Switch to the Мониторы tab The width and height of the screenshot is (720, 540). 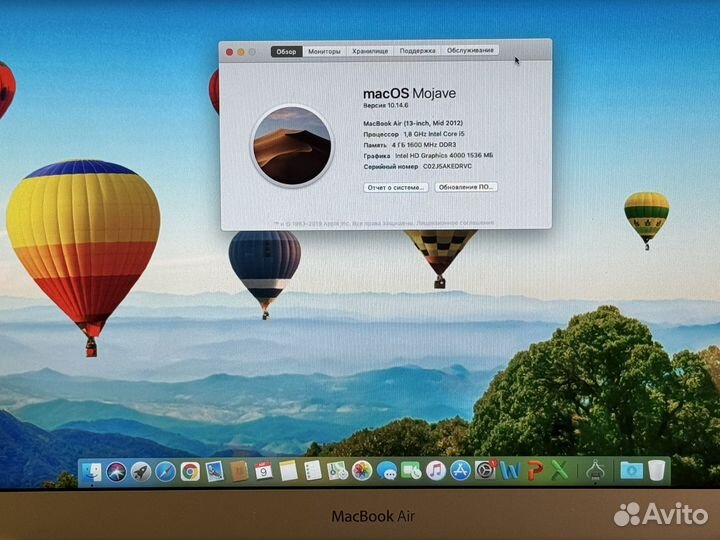[x=324, y=51]
